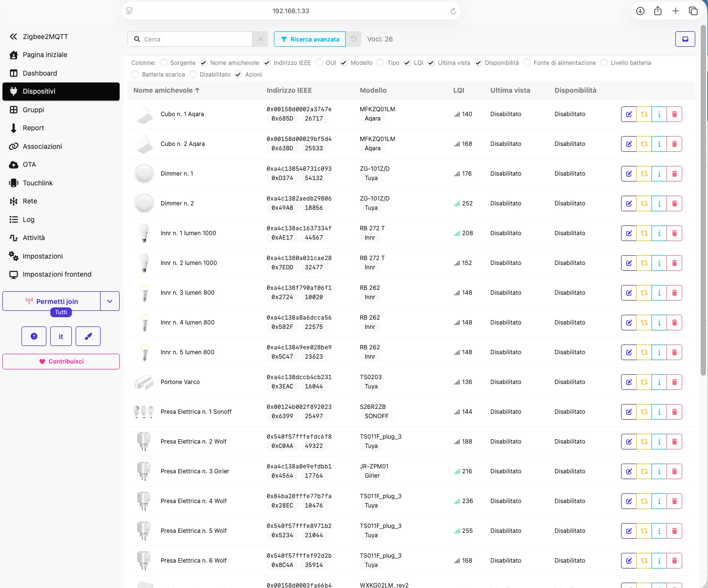
Task: Sort by the Ultima vista column header
Action: point(510,90)
